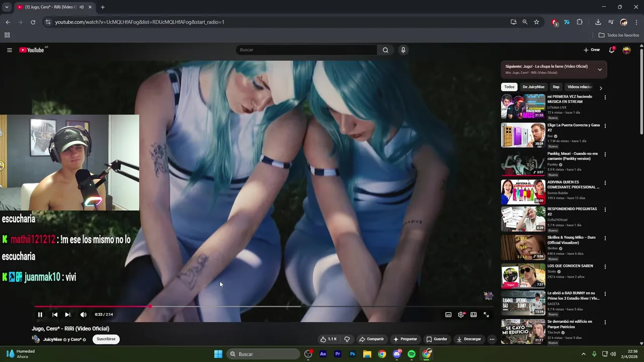Viewport: 644px width, 362px height.
Task: Open JuicyNise channel link
Action: [x=52, y=339]
